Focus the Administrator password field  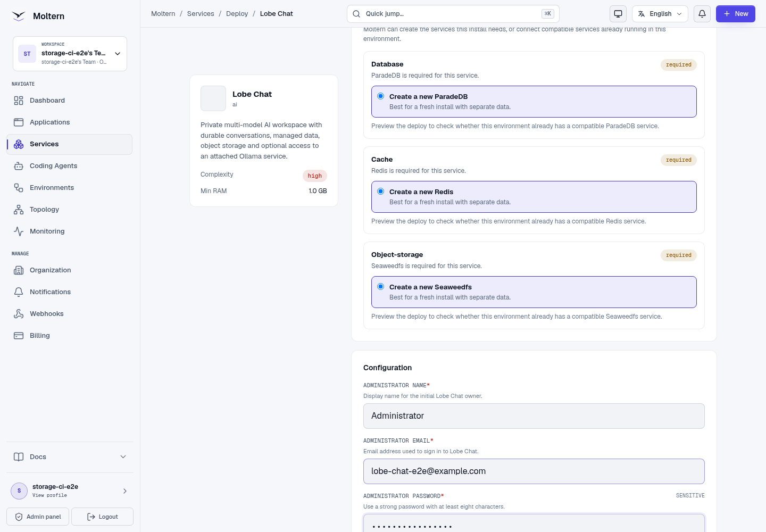[534, 523]
